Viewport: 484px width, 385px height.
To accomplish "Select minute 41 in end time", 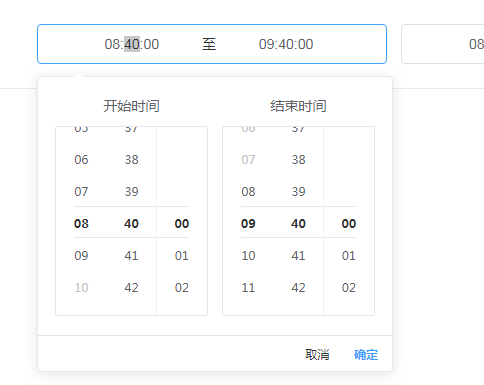I will pos(298,256).
